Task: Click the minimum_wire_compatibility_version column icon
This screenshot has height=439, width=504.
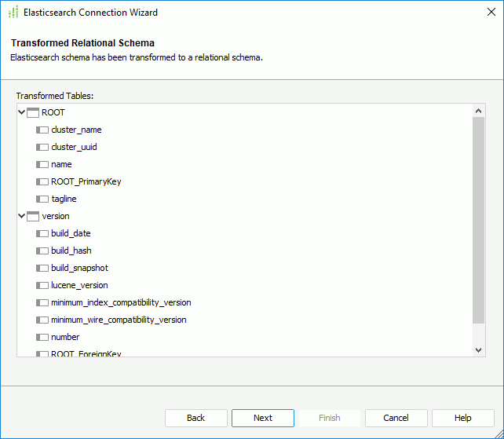Action: tap(42, 320)
